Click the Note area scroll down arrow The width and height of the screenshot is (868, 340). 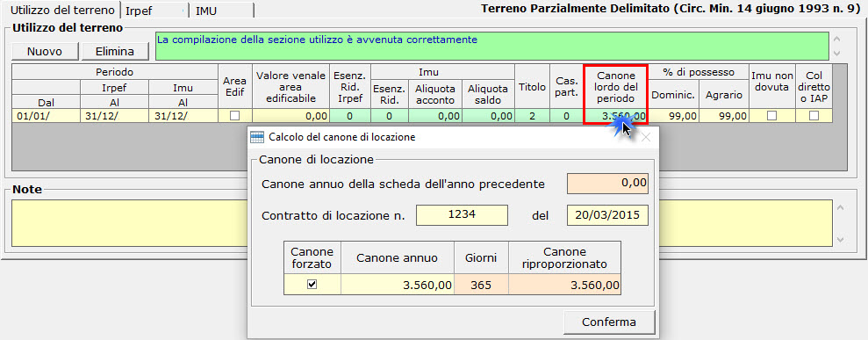point(839,240)
